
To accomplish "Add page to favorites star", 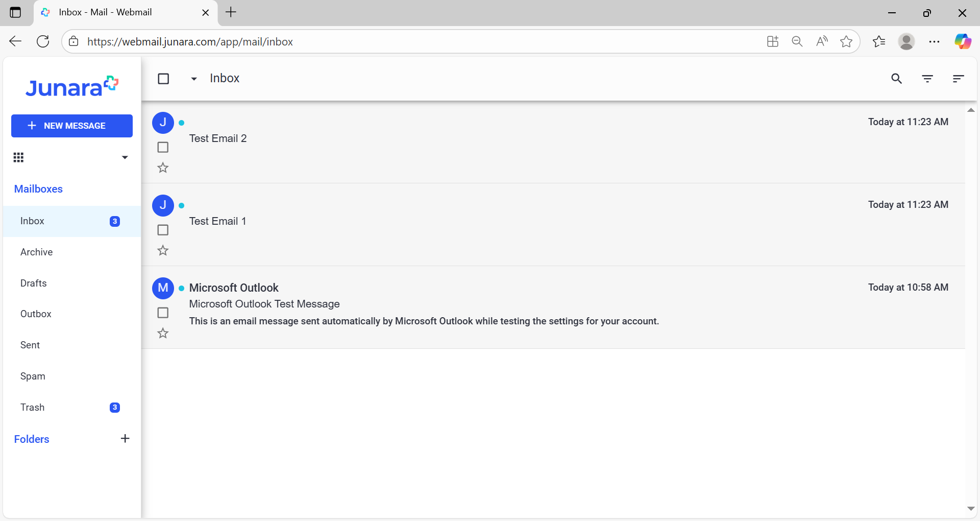I will point(846,41).
